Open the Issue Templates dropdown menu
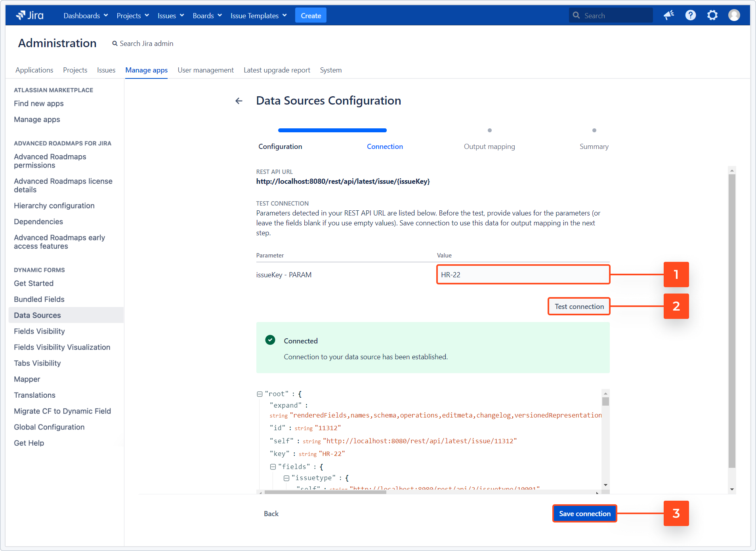Image resolution: width=756 pixels, height=551 pixels. [x=259, y=15]
